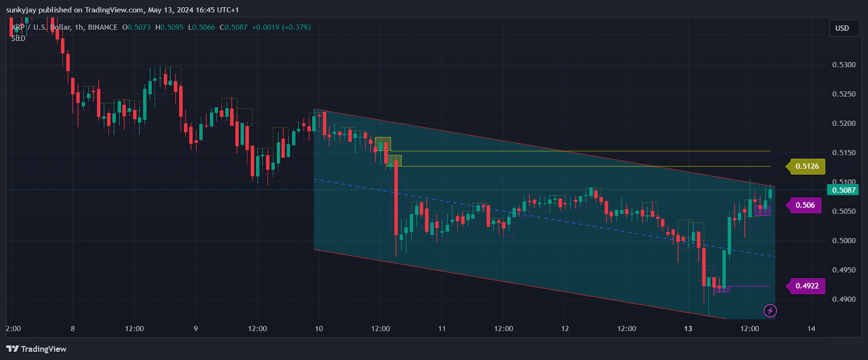Click the change value +0.0019 (+0.37%)
Viewport: 868px width, 360px height.
pyautogui.click(x=281, y=27)
